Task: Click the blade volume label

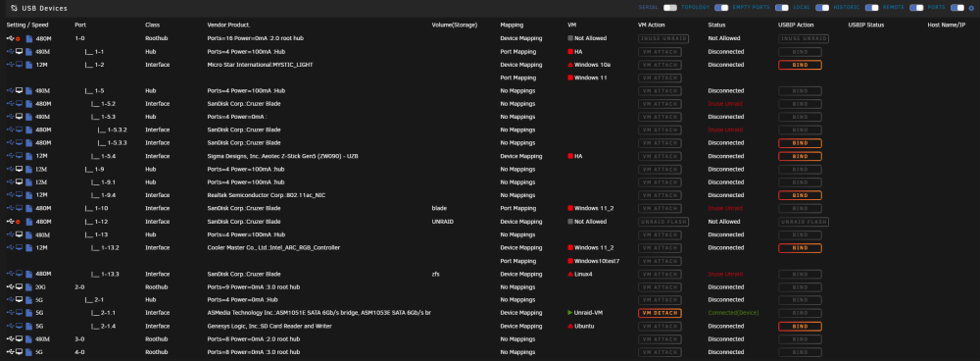Action: pos(439,208)
